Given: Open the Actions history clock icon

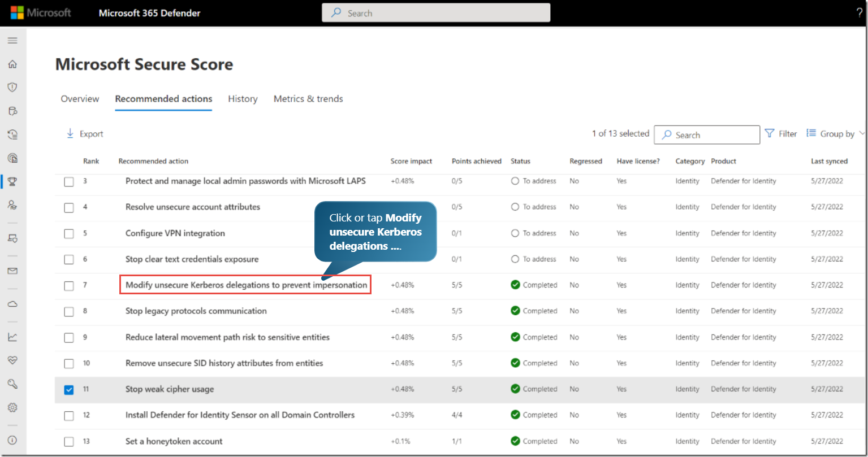Looking at the screenshot, I should coord(12,134).
